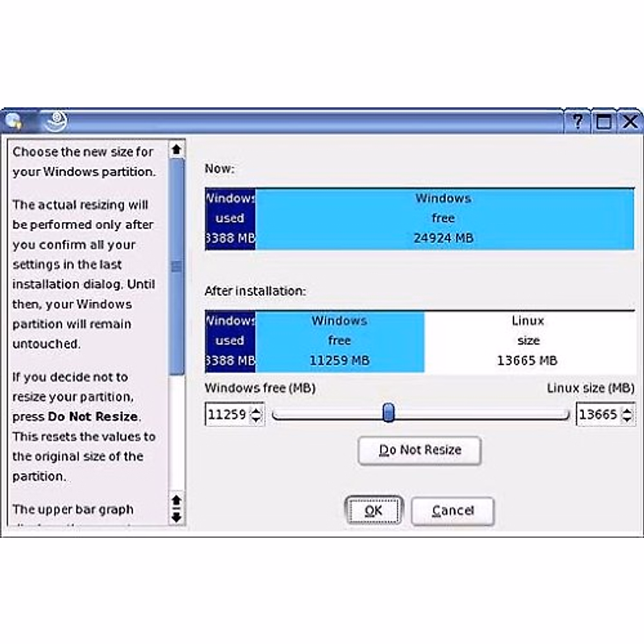This screenshot has height=644, width=644.
Task: Decrease Windows free with its spinner down arrow
Action: 256,420
